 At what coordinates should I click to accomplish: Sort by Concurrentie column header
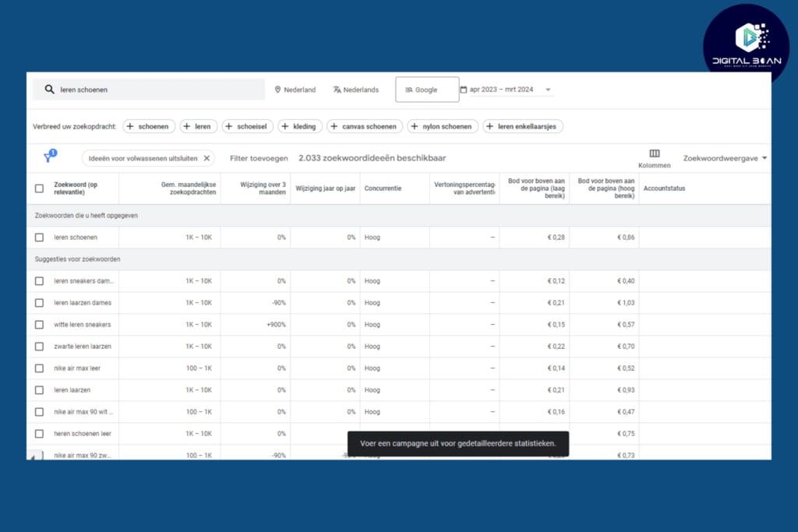click(x=383, y=188)
